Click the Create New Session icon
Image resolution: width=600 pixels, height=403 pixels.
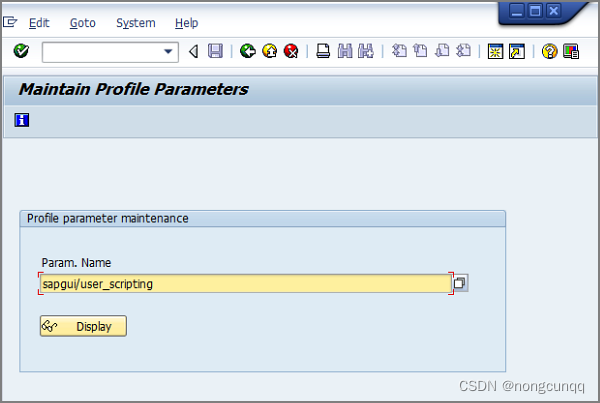[x=495, y=51]
